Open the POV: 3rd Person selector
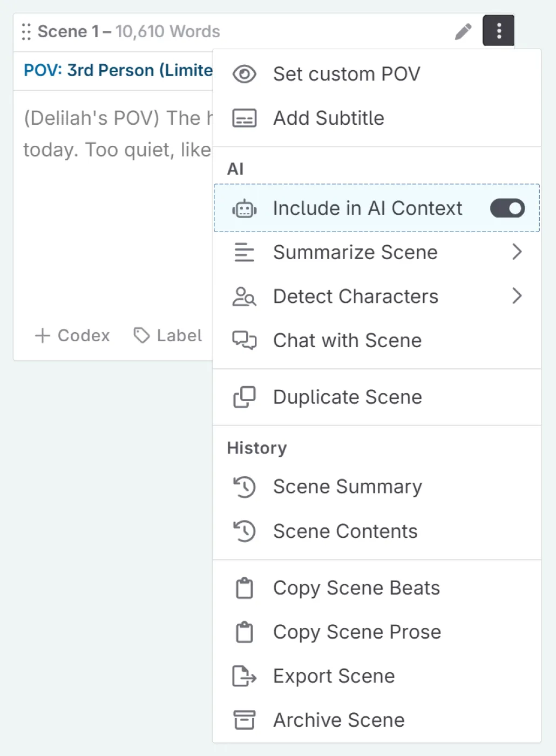Viewport: 556px width, 756px height. pyautogui.click(x=118, y=70)
